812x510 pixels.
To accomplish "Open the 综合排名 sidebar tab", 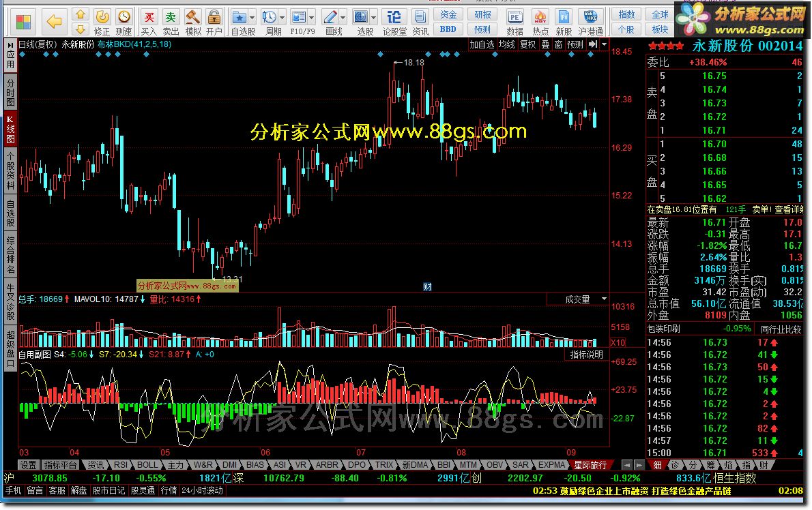I will [10, 254].
